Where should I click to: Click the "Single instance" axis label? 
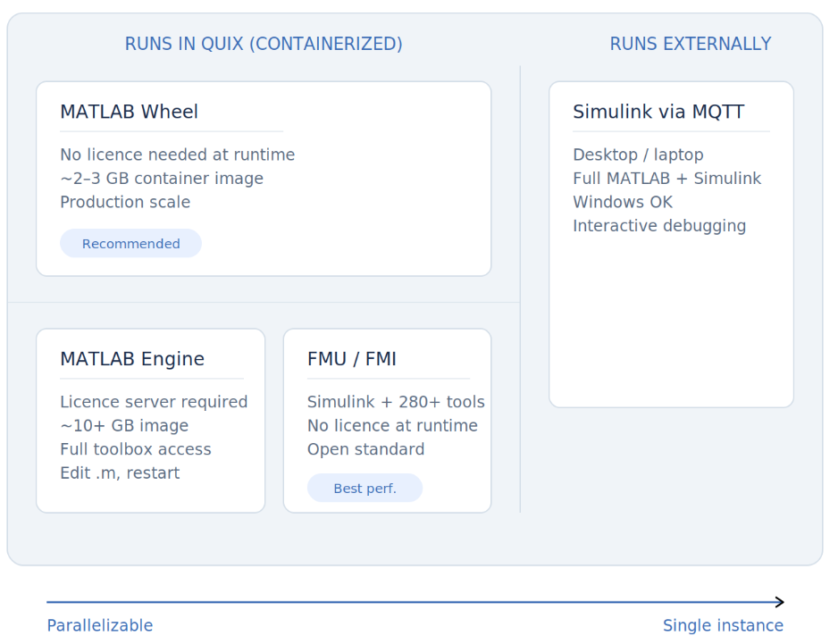[723, 625]
